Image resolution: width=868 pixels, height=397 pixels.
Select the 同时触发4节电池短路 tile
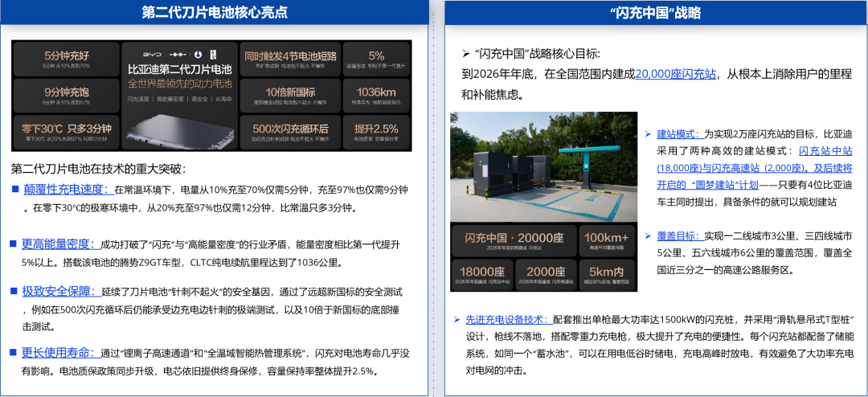[x=290, y=59]
